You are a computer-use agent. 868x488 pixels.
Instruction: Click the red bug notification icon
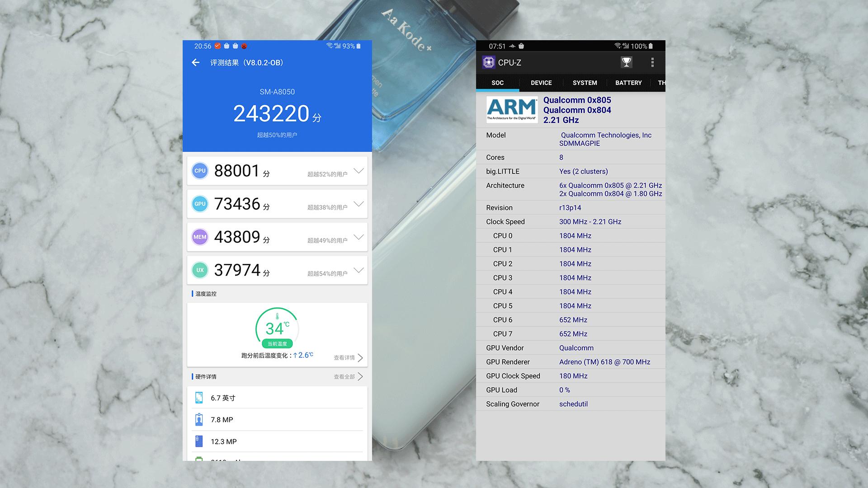click(x=244, y=46)
